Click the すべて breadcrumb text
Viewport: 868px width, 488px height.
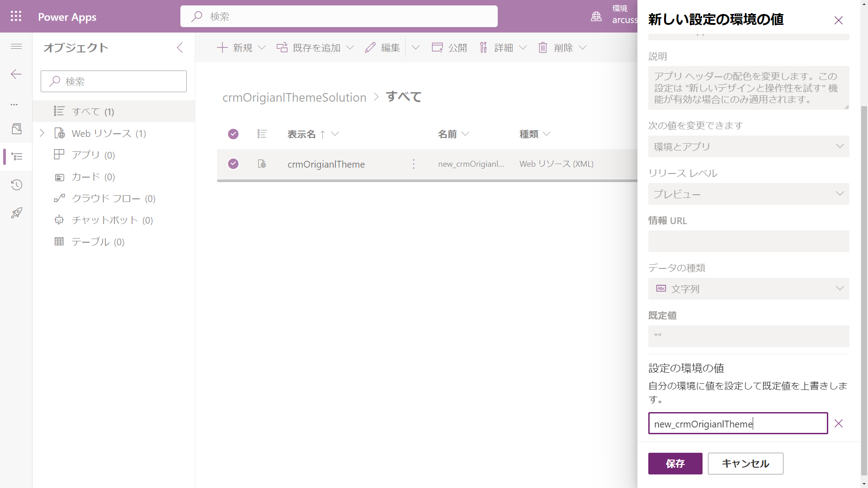pyautogui.click(x=403, y=97)
